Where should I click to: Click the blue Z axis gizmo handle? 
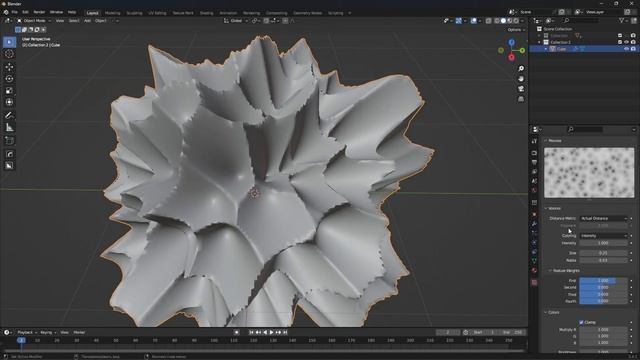[511, 42]
